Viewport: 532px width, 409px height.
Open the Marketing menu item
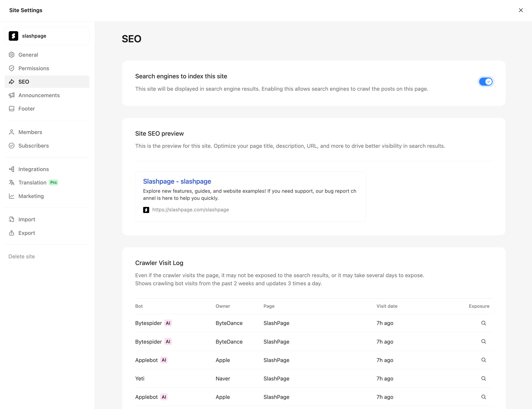tap(31, 196)
